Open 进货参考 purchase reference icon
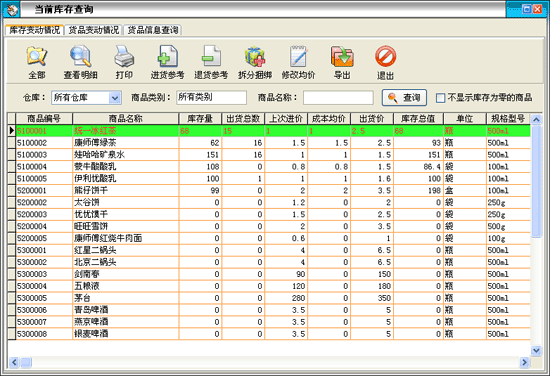The width and height of the screenshot is (550, 376). tap(168, 56)
